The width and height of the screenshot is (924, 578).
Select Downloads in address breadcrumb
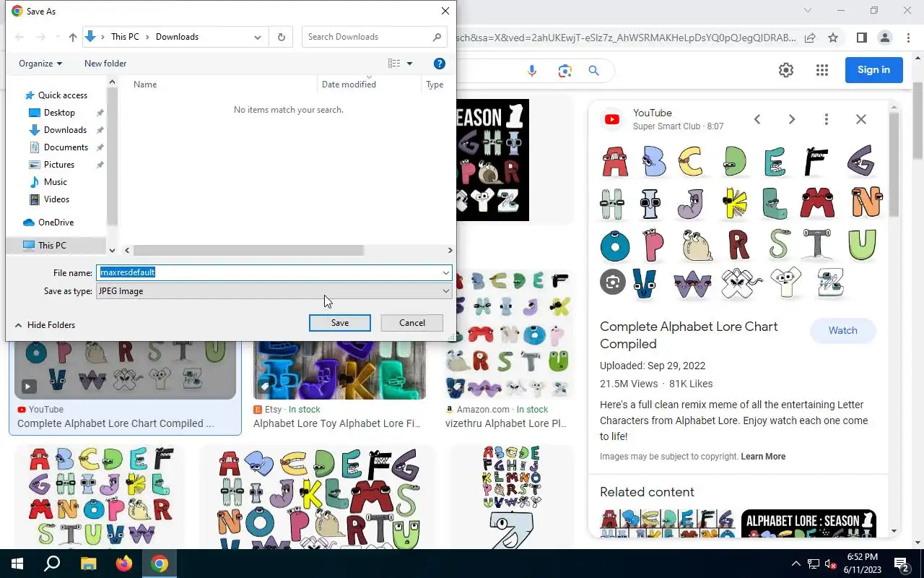(177, 37)
